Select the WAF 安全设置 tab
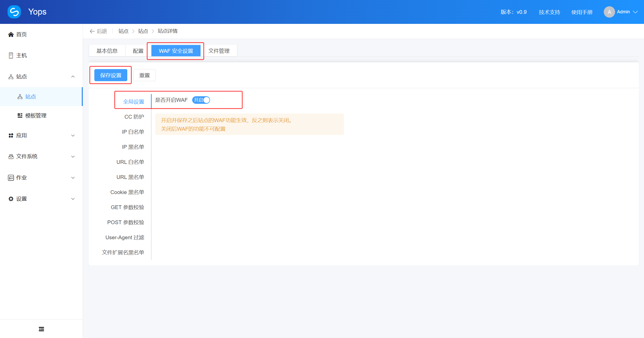 click(176, 51)
